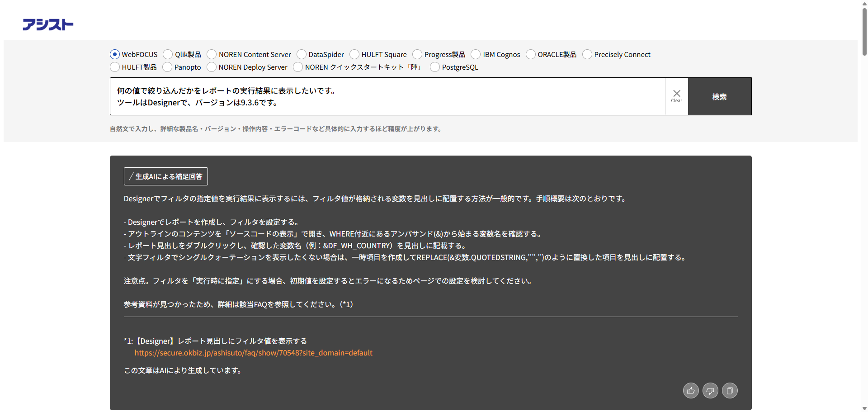Click the answer intro starting Designerでフィルタの指定値
Image resolution: width=868 pixels, height=412 pixels.
click(x=375, y=199)
